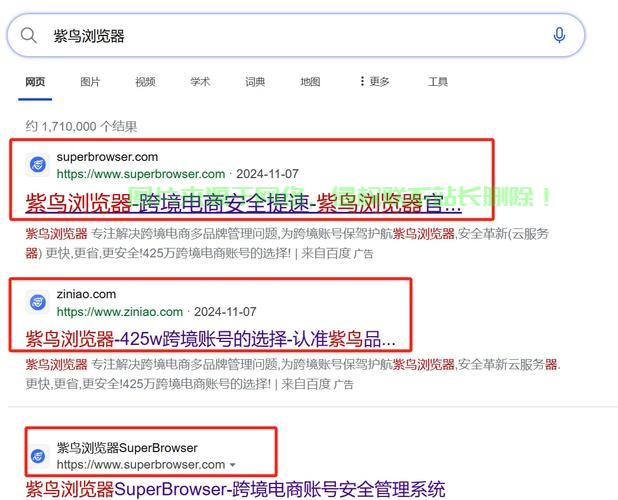This screenshot has height=500, width=618.
Task: Switch to the 视频 tab
Action: (x=145, y=82)
